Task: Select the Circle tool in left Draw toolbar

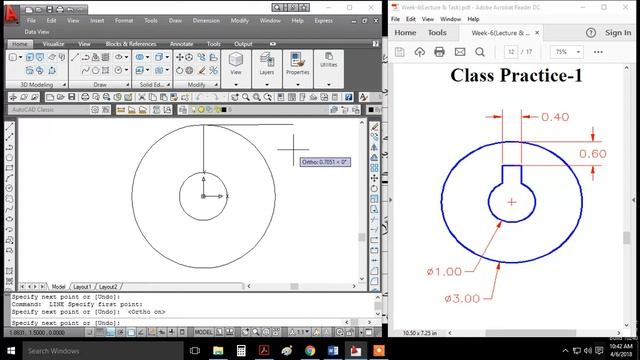Action: (x=10, y=188)
